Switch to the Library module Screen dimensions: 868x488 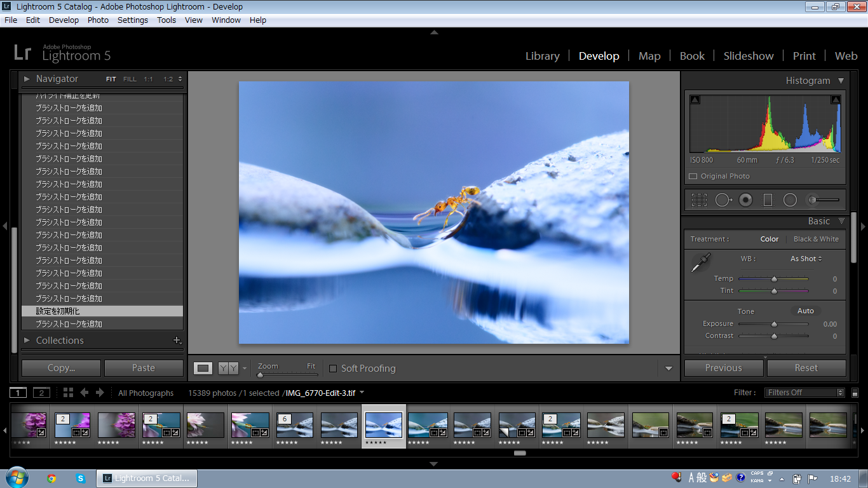tap(542, 56)
